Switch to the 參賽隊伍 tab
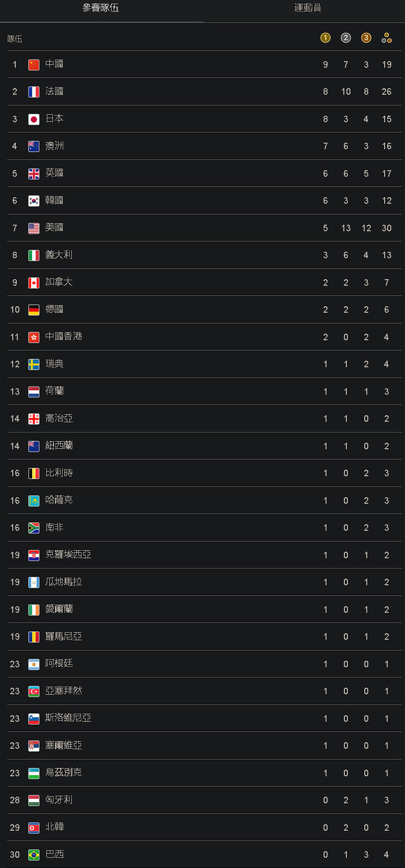The image size is (405, 868). (x=101, y=8)
